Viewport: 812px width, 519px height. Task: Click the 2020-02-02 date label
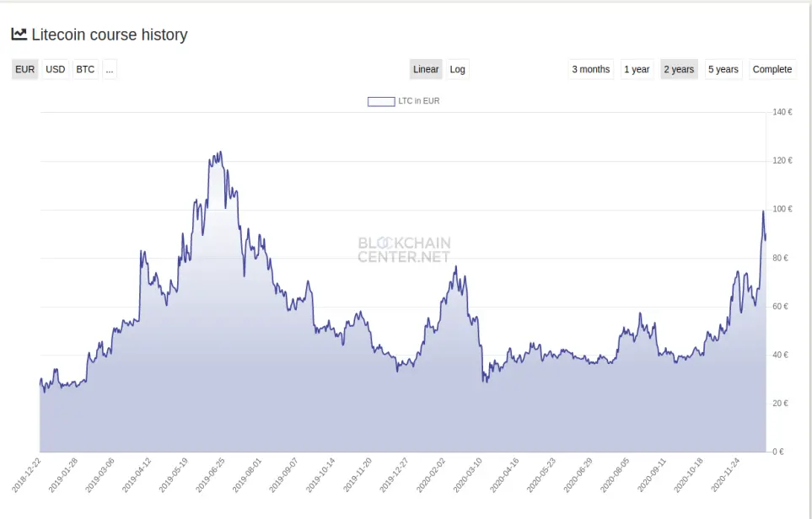(x=431, y=475)
